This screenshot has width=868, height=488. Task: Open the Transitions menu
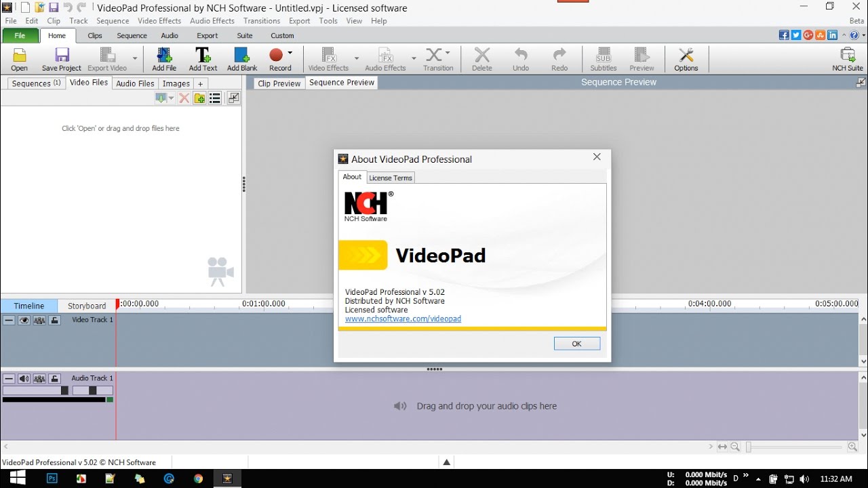[x=262, y=20]
